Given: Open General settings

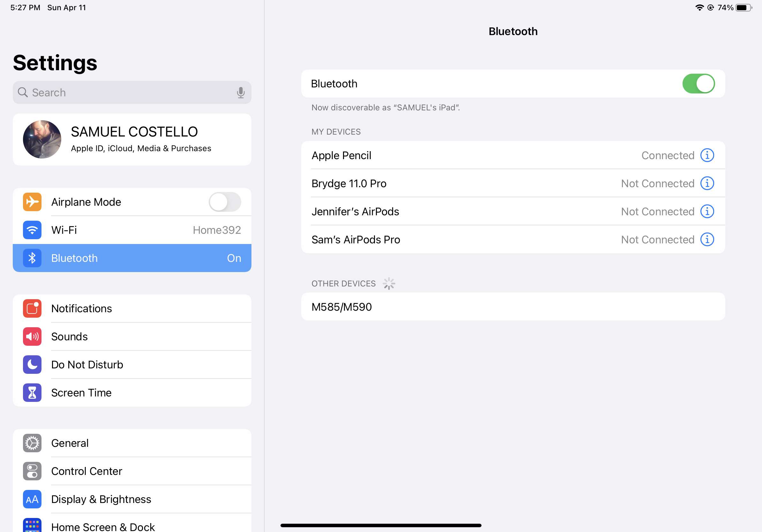Looking at the screenshot, I should (132, 443).
